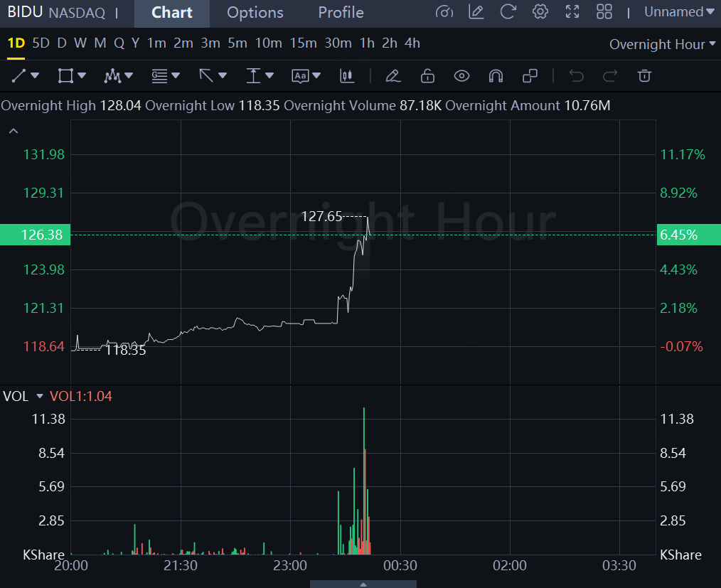Expand the rectangle tool dropdown arrow
The image size is (721, 588).
(82, 75)
